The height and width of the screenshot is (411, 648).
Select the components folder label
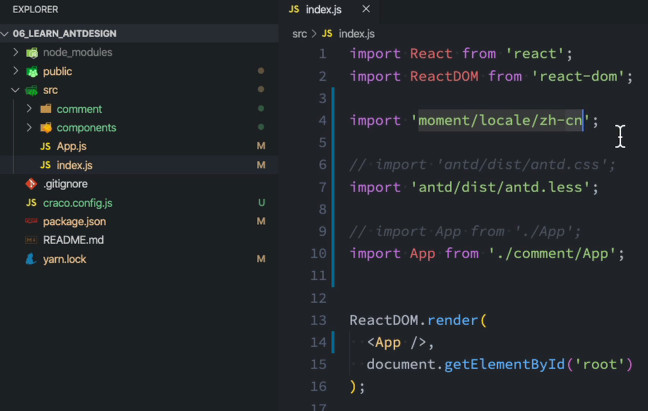(86, 128)
